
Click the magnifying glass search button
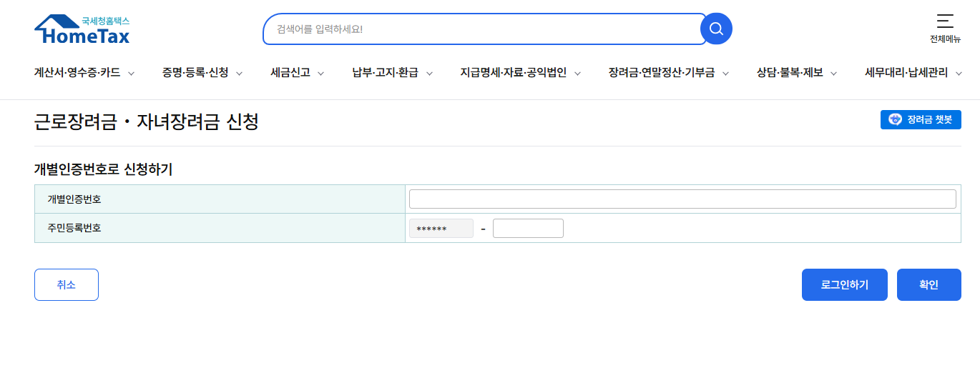coord(716,29)
